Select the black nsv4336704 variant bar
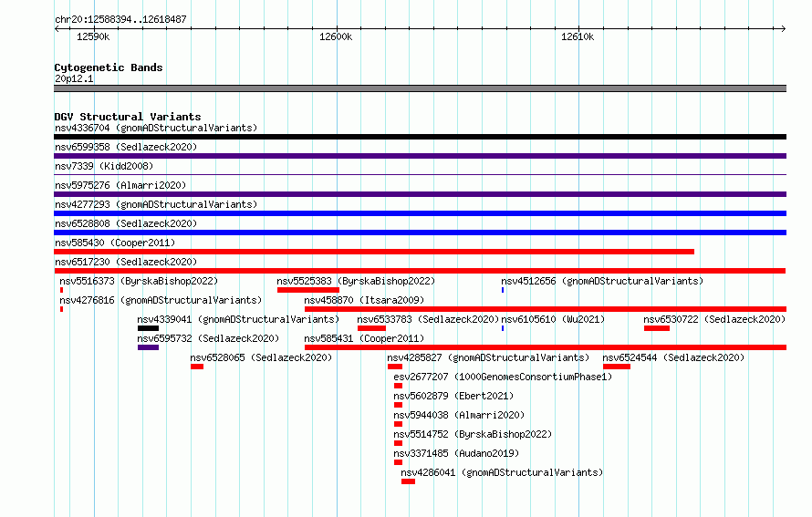 click(x=420, y=137)
